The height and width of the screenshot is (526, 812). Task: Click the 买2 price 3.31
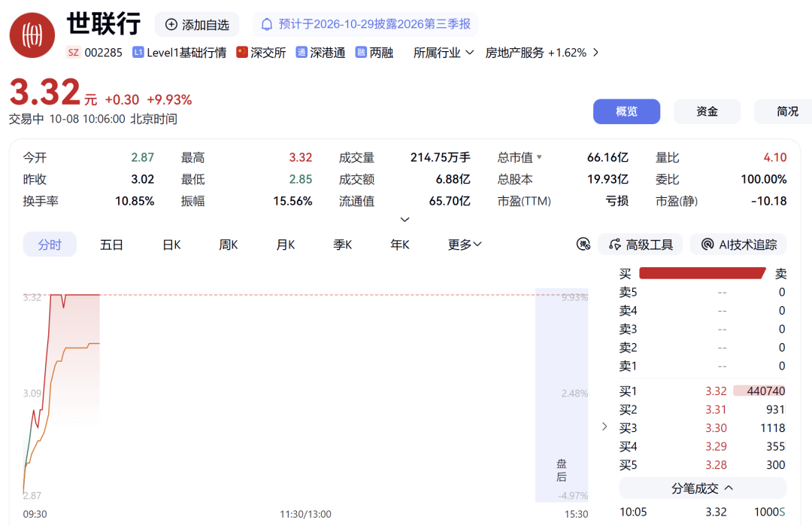(717, 409)
